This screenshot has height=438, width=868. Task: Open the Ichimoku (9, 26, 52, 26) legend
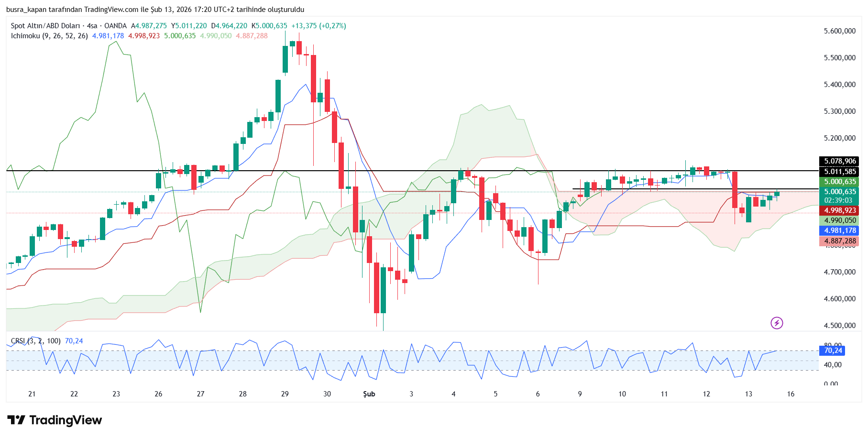point(49,36)
